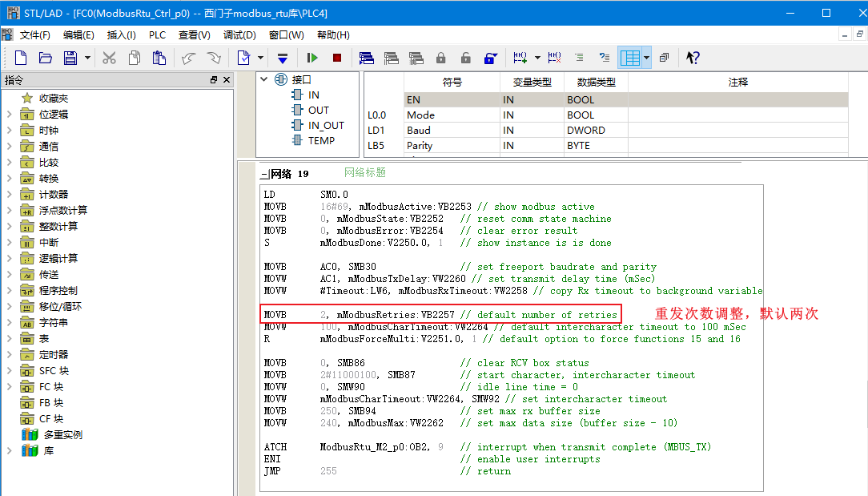Delete network with red-x icon

(x=554, y=58)
